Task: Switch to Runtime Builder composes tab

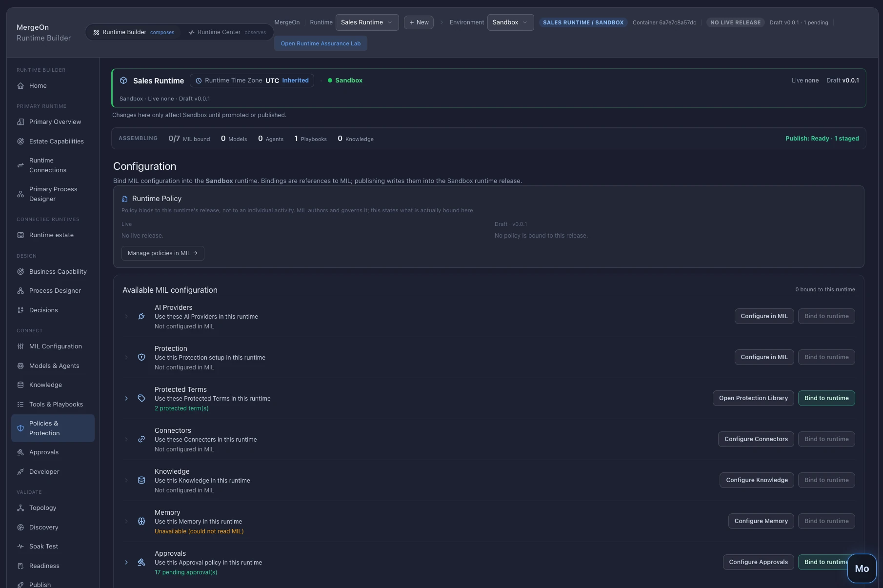Action: pyautogui.click(x=134, y=32)
